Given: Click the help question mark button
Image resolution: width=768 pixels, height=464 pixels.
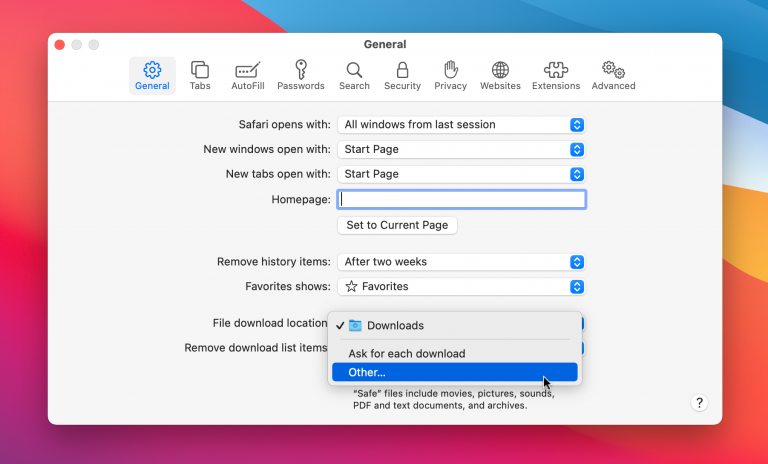Looking at the screenshot, I should (699, 403).
